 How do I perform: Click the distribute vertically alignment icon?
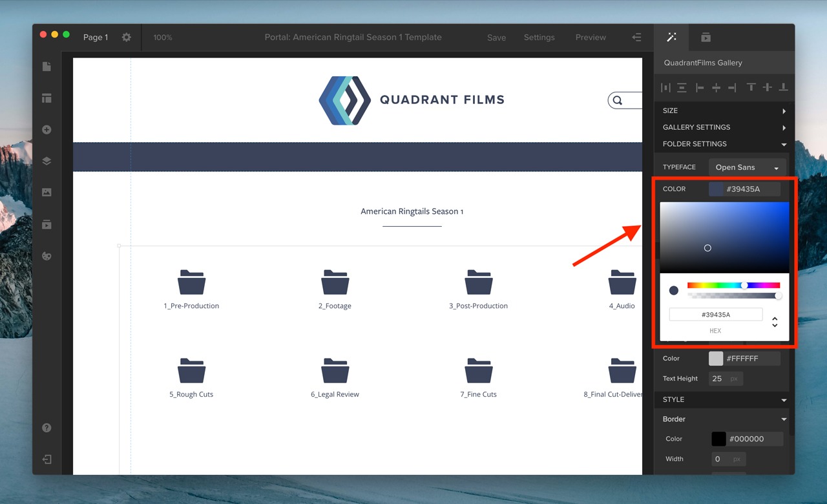[682, 87]
